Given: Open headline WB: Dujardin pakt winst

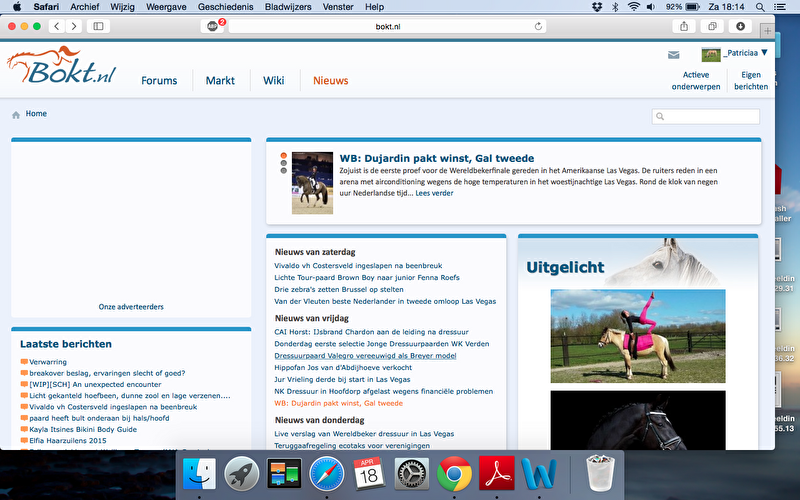Looking at the screenshot, I should pyautogui.click(x=437, y=158).
